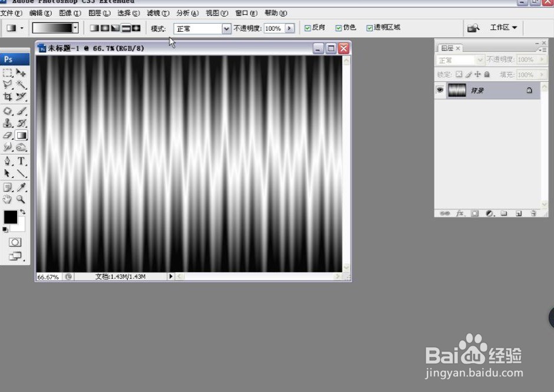Open the 滤镜 menu

coord(158,13)
